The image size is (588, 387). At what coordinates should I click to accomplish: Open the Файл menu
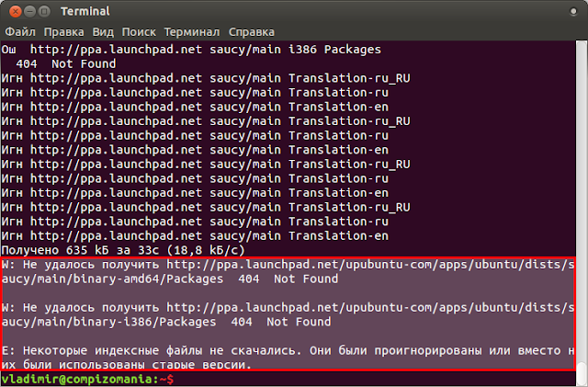pos(20,32)
